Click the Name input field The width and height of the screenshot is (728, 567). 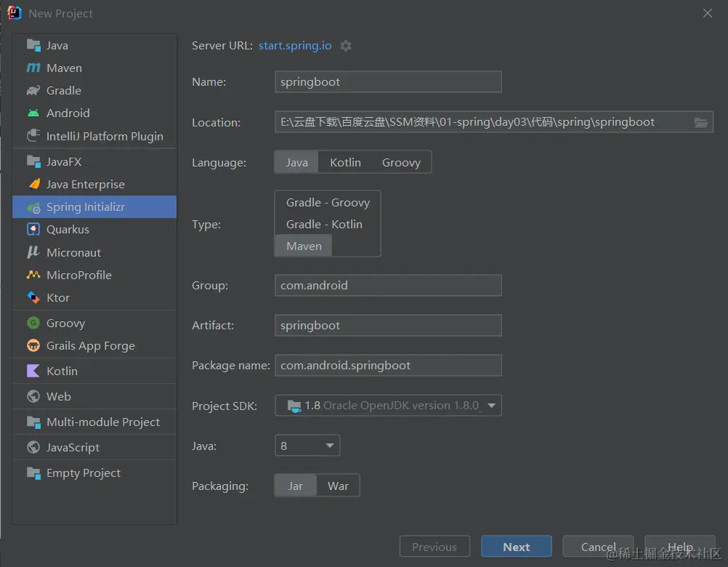pos(388,81)
